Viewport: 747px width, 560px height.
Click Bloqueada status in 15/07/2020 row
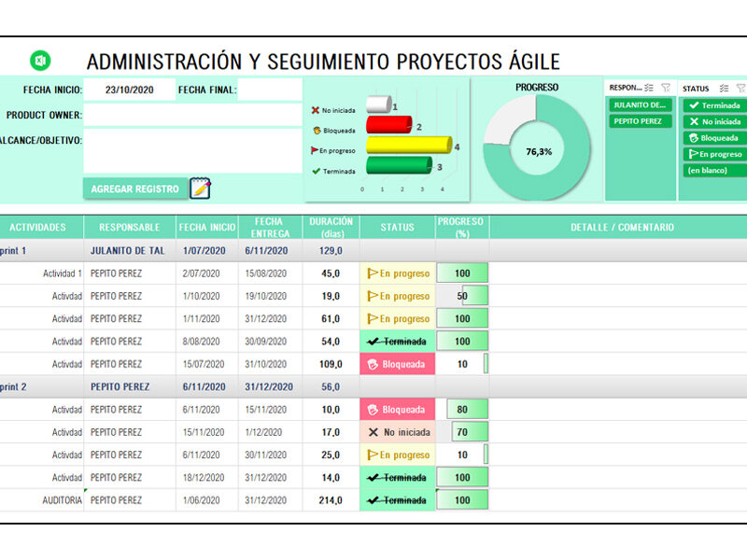tap(398, 364)
